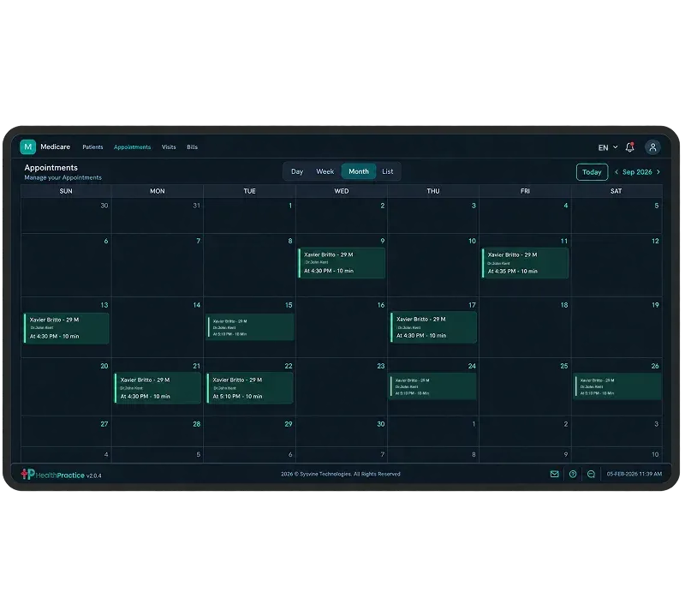Open the Patients menu item
This screenshot has height=616, width=685.
(92, 147)
